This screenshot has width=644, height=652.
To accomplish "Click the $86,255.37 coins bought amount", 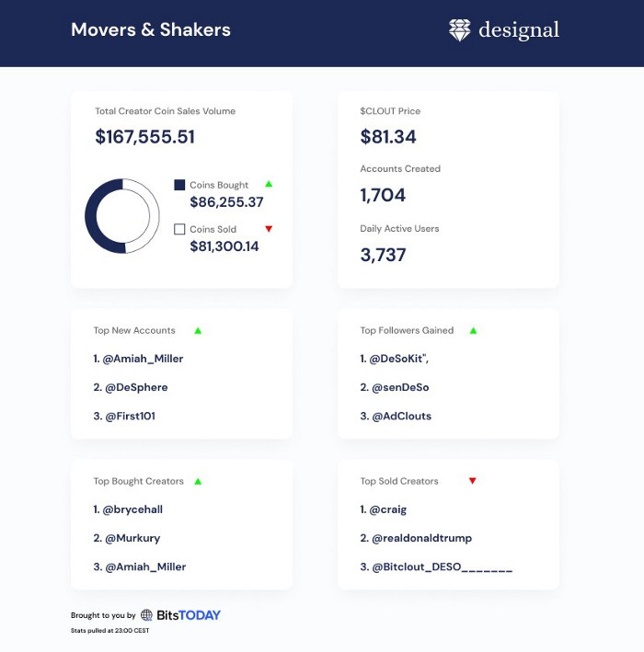I will click(x=226, y=202).
